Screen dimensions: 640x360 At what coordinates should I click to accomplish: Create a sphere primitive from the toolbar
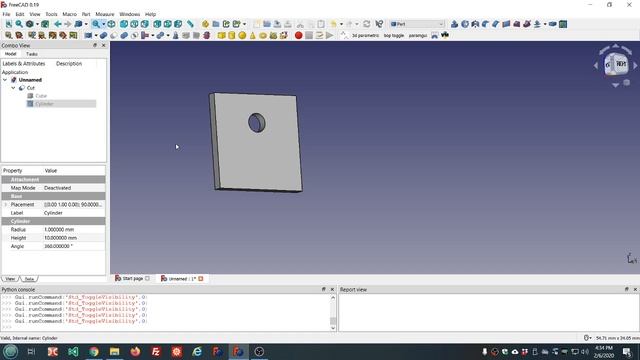[x=242, y=36]
